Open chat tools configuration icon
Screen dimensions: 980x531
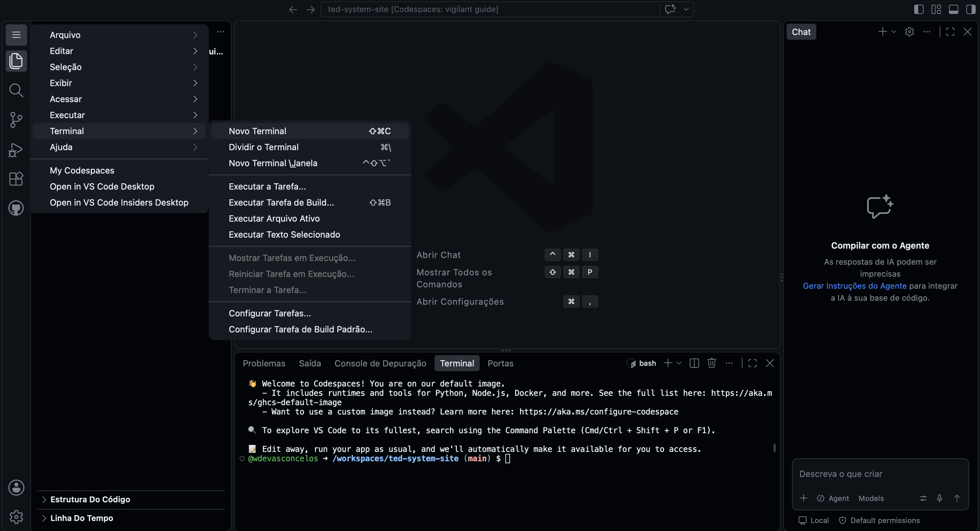point(923,498)
